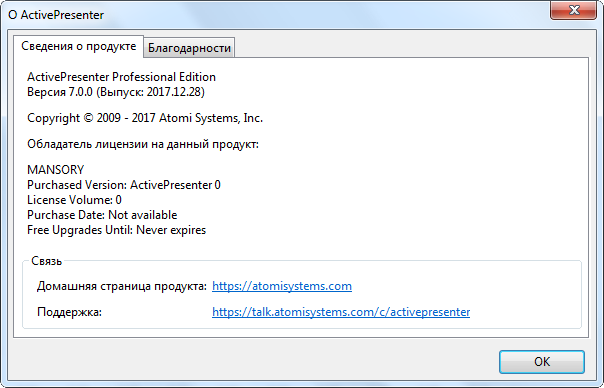Confirm the dialog with OK
Image resolution: width=604 pixels, height=388 pixels.
(x=542, y=361)
